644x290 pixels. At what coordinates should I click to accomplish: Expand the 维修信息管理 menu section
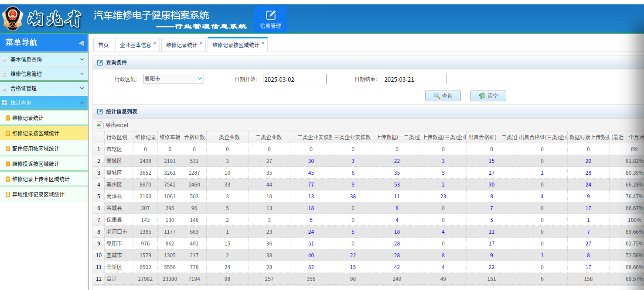pyautogui.click(x=44, y=74)
